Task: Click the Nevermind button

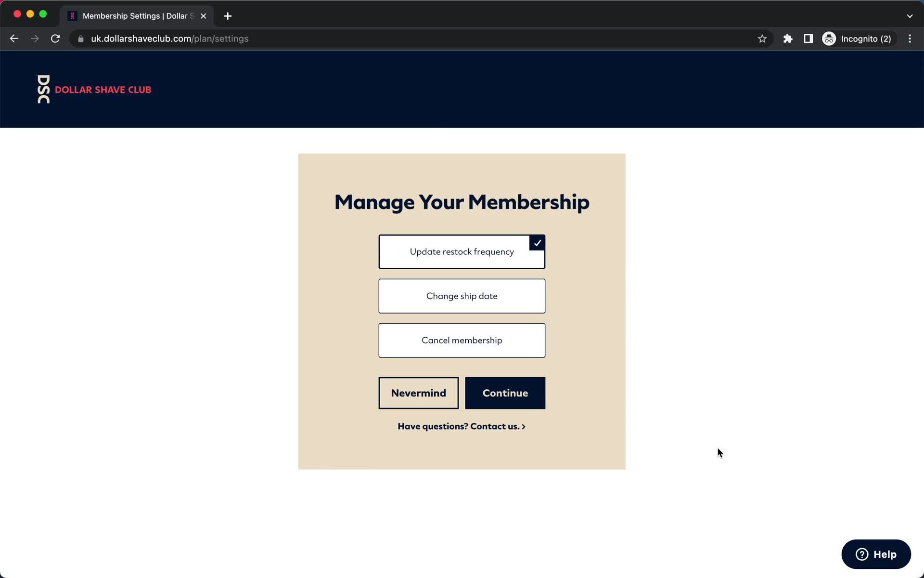Action: pyautogui.click(x=418, y=393)
